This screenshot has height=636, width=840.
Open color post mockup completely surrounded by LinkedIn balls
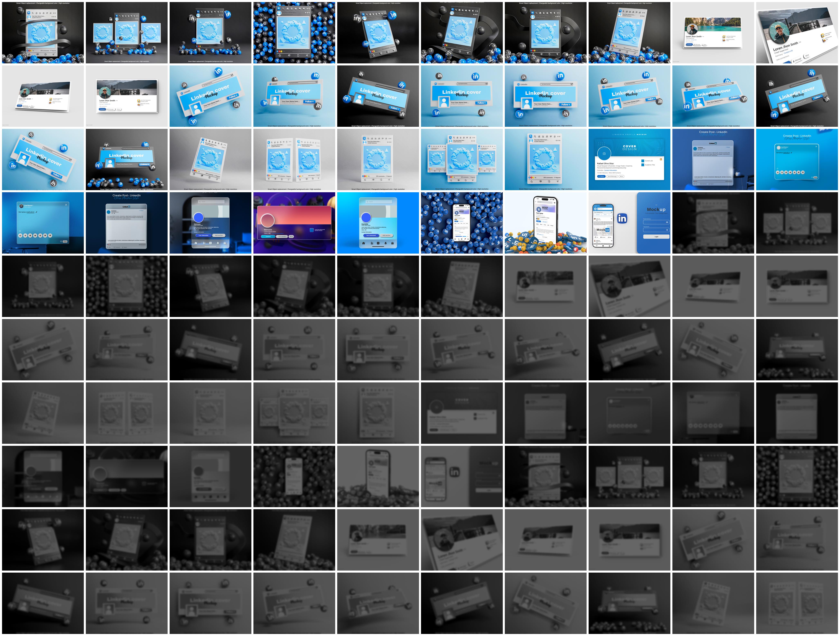tap(294, 33)
